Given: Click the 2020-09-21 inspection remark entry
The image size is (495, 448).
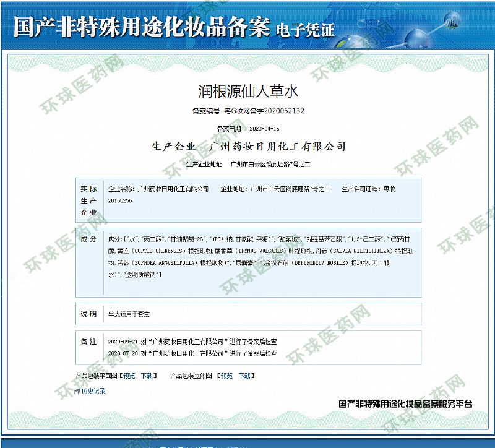Looking at the screenshot, I should [x=192, y=342].
